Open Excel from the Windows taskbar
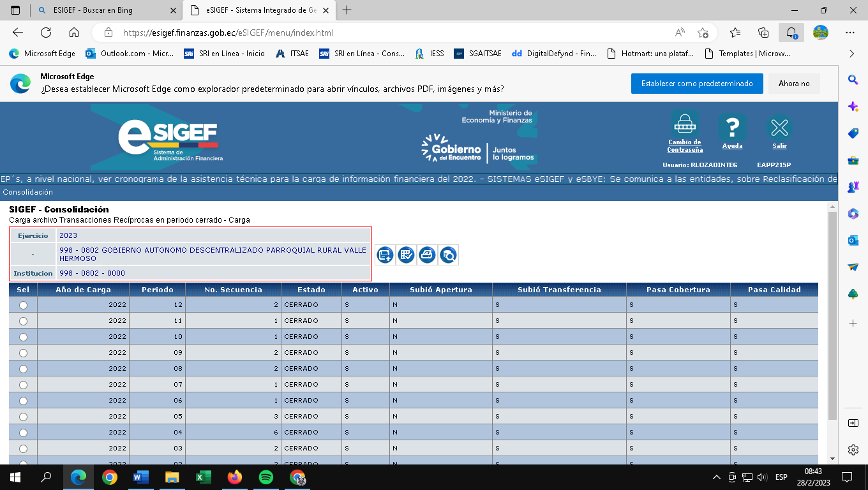868x490 pixels. coord(203,477)
